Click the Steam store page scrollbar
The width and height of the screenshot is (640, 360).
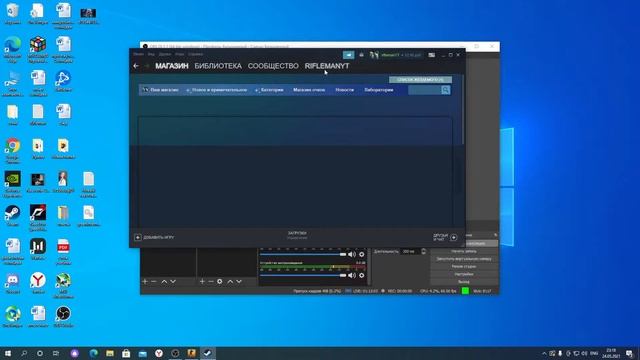point(463,110)
